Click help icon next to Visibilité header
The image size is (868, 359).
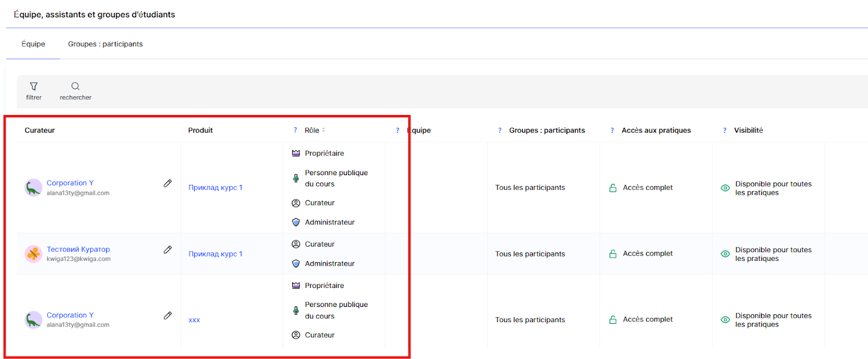click(x=724, y=130)
